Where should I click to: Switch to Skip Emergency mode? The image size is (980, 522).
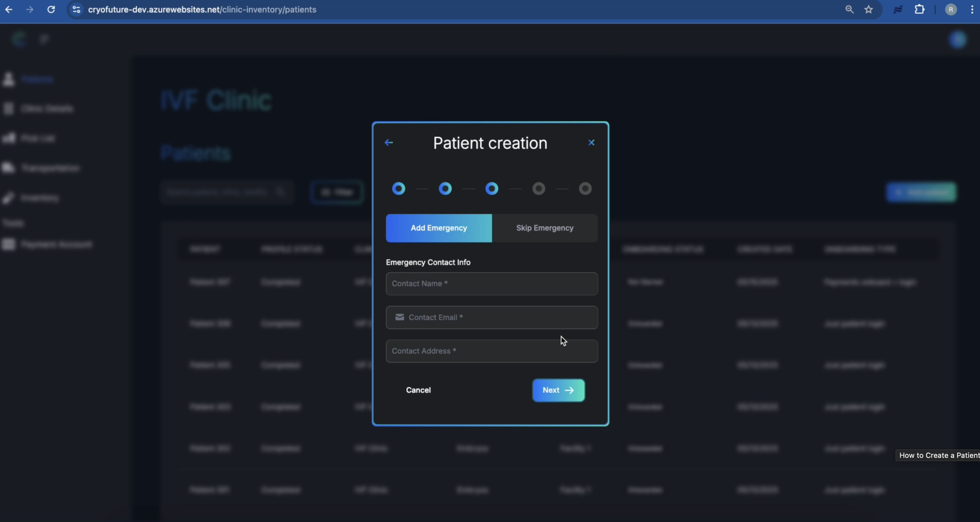point(544,228)
